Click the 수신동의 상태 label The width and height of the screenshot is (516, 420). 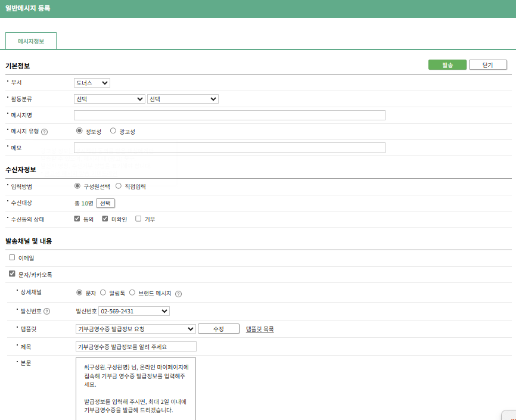point(27,220)
